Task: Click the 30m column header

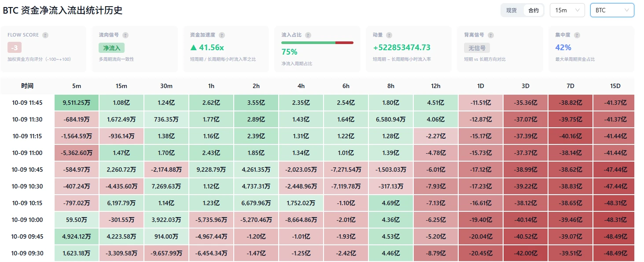Action: [x=166, y=86]
